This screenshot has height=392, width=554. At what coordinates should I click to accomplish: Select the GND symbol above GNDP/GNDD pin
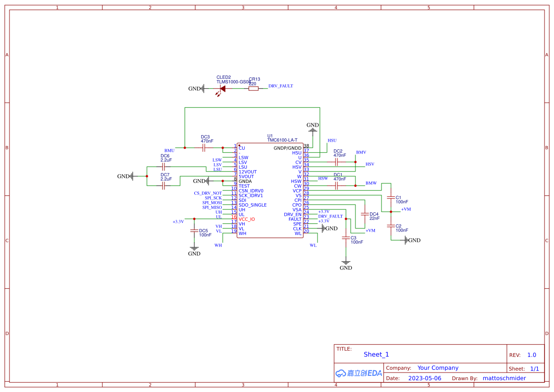coord(313,127)
